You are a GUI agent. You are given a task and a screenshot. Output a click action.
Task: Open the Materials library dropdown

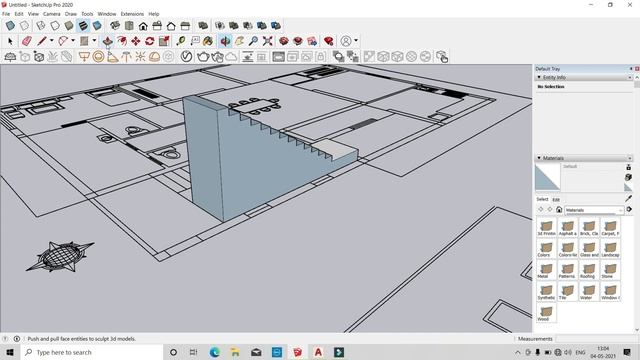(594, 210)
